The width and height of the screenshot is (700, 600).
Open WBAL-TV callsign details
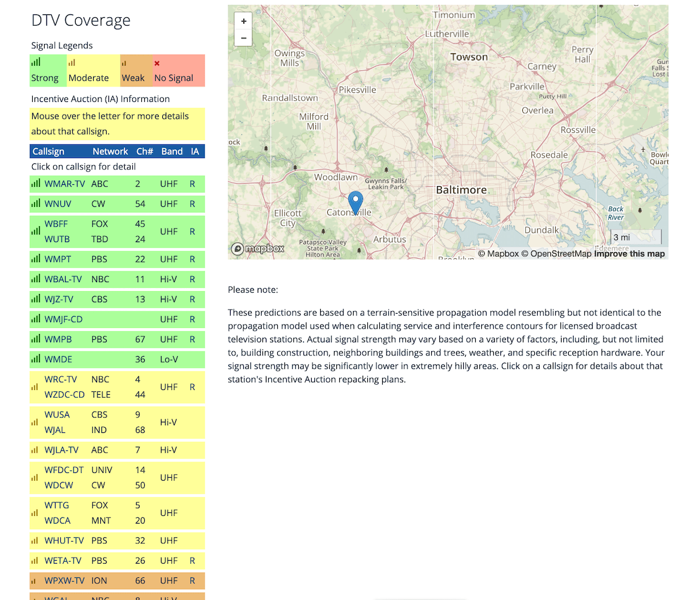63,280
